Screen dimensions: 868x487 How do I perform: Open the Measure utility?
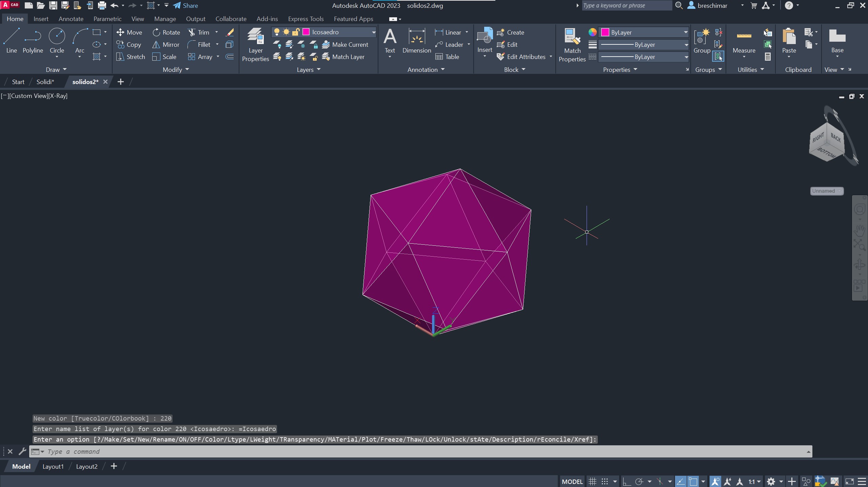click(x=744, y=41)
